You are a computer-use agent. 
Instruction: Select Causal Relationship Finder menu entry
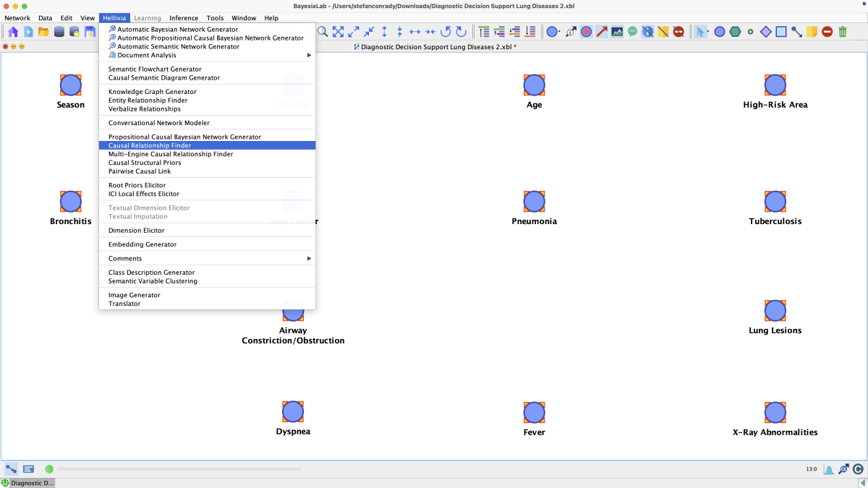207,145
